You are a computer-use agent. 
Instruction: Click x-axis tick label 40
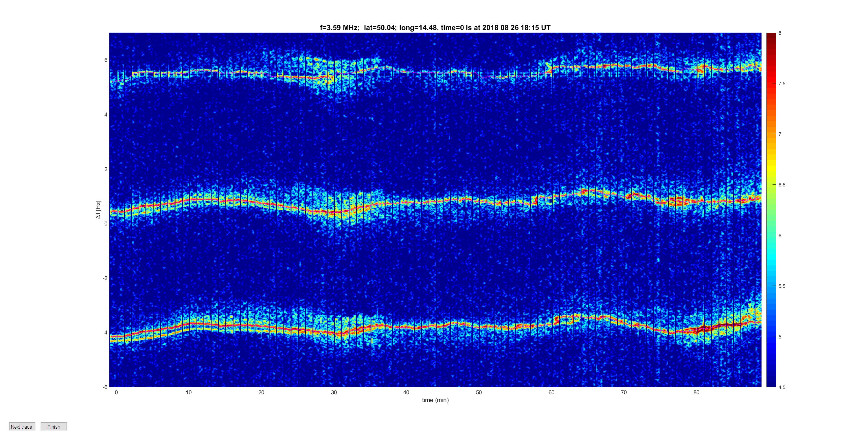tap(406, 392)
